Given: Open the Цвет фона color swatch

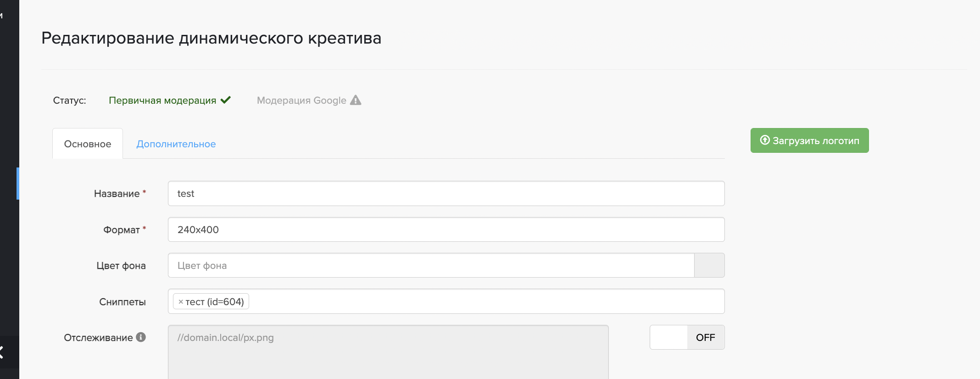Looking at the screenshot, I should (709, 265).
